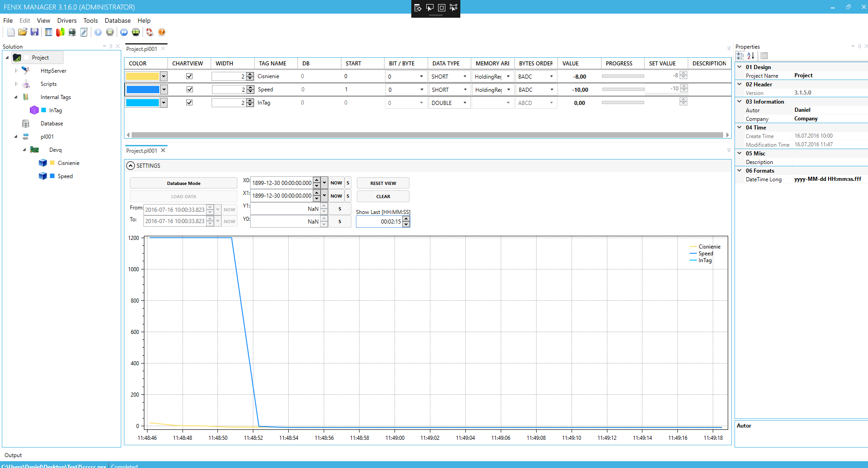
Task: Toggle CHARTVIEW for the Speed tag
Action: coord(189,89)
